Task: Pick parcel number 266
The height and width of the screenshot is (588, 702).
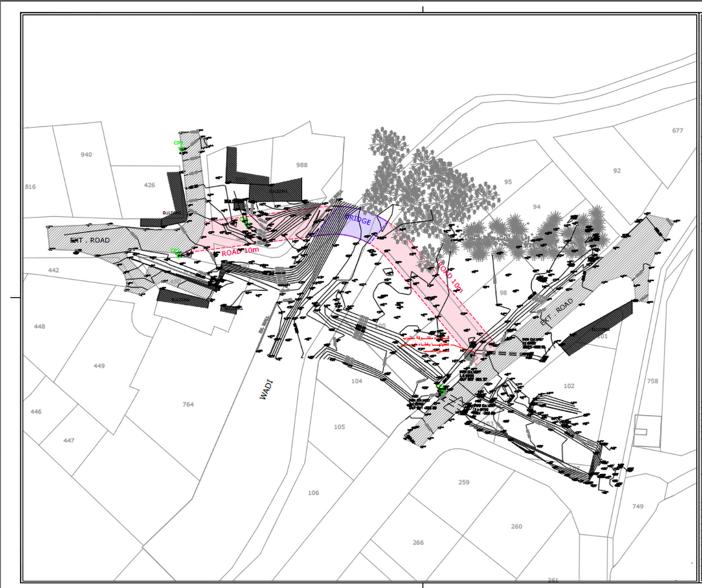Action: point(418,542)
